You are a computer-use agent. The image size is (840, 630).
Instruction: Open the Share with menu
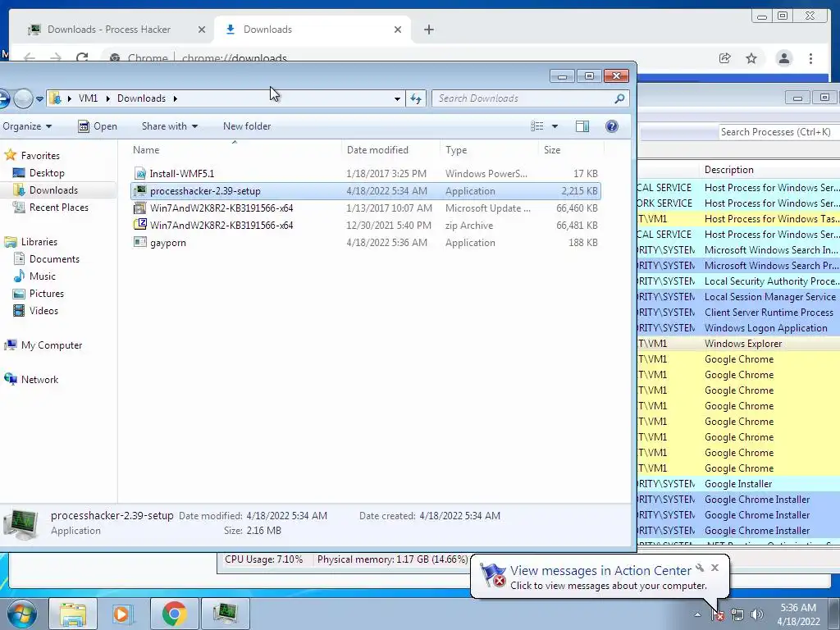pyautogui.click(x=169, y=126)
